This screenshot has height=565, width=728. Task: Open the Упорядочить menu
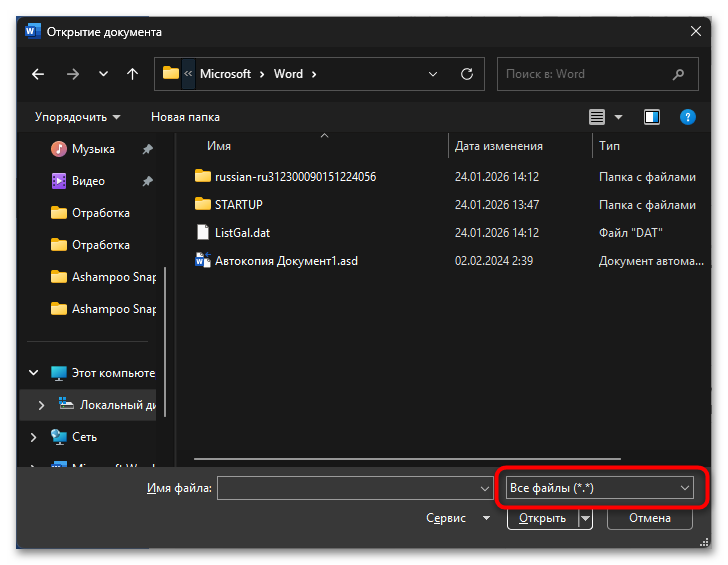pyautogui.click(x=77, y=117)
